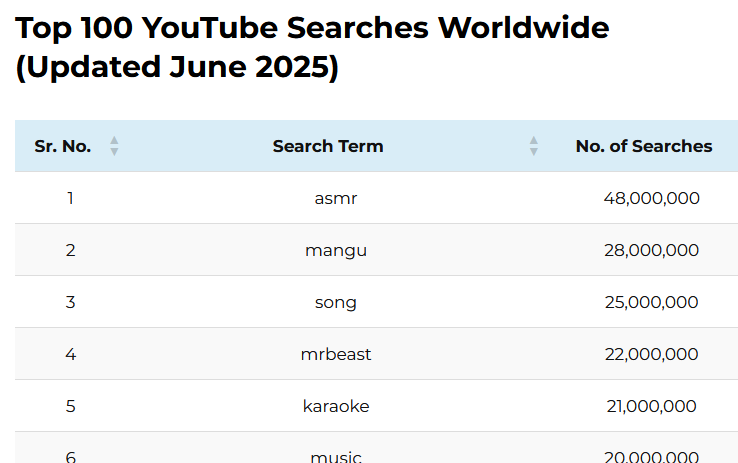Click the Search Term column header text
This screenshot has height=463, width=738.
tap(328, 146)
